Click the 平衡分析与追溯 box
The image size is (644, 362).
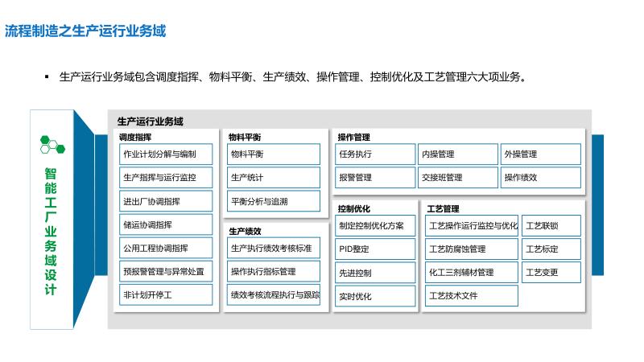click(274, 201)
